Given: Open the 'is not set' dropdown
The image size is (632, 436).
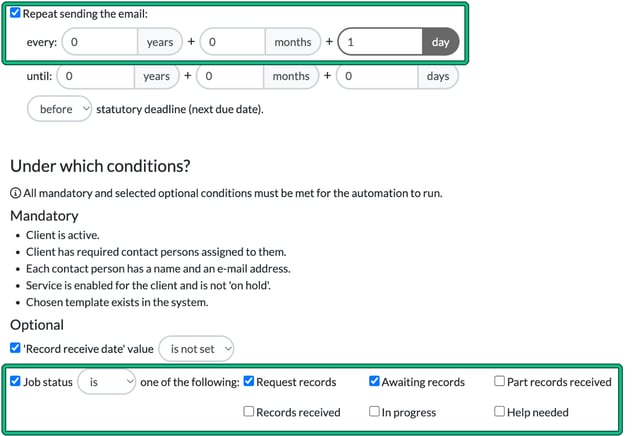Looking at the screenshot, I should point(196,349).
